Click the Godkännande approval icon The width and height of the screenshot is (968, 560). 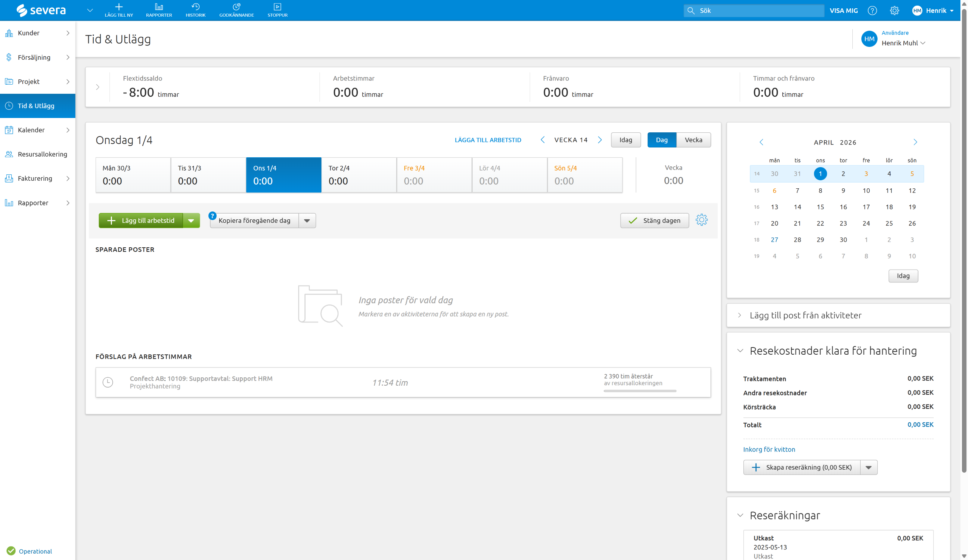pos(236,7)
